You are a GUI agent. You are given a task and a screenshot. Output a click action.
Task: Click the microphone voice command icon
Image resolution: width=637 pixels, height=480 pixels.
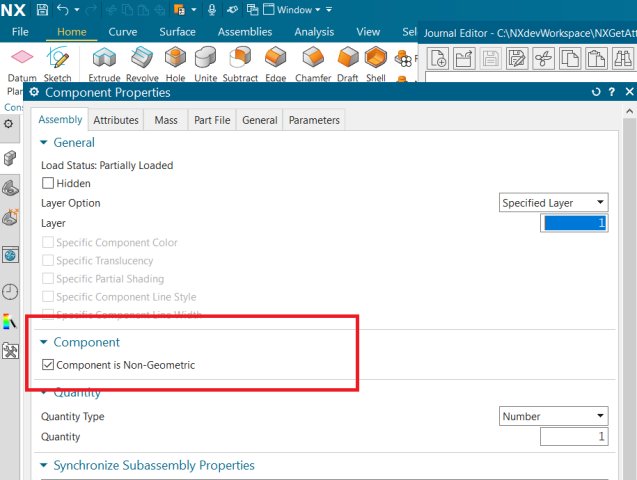click(x=212, y=9)
